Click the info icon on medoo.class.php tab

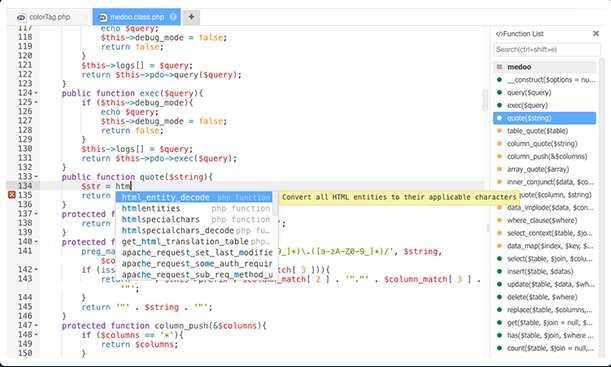pyautogui.click(x=173, y=17)
